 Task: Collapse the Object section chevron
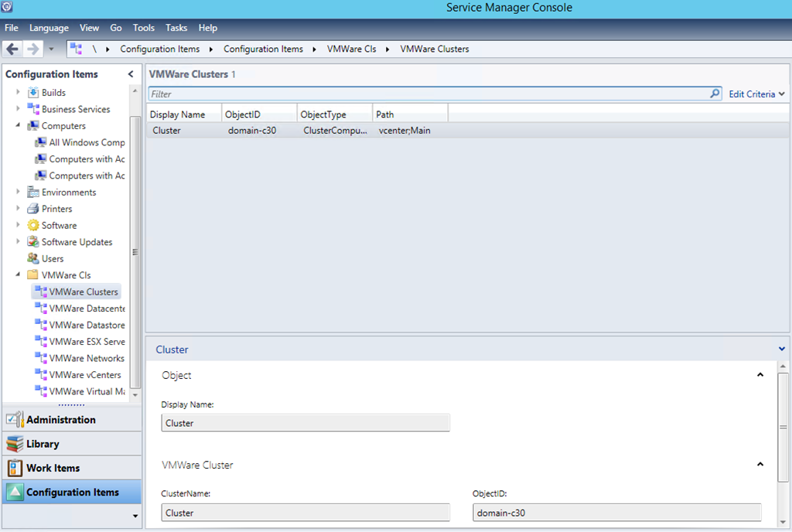(x=760, y=375)
